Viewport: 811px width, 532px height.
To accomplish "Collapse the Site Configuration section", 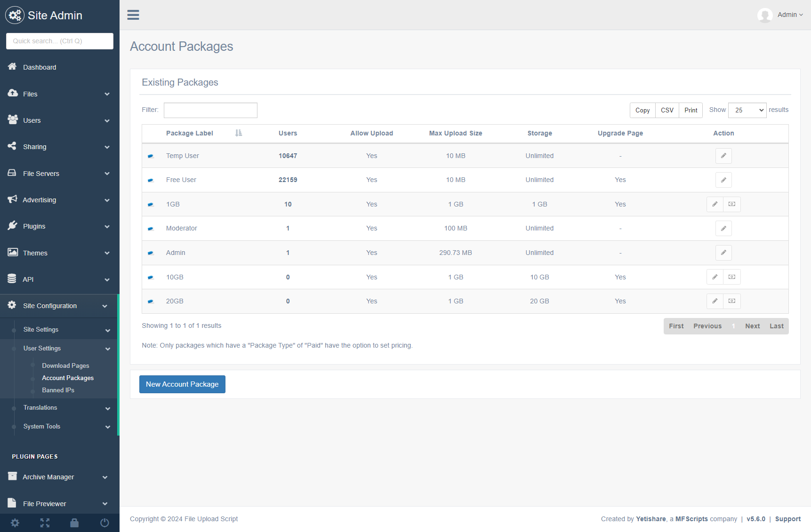I will click(60, 306).
